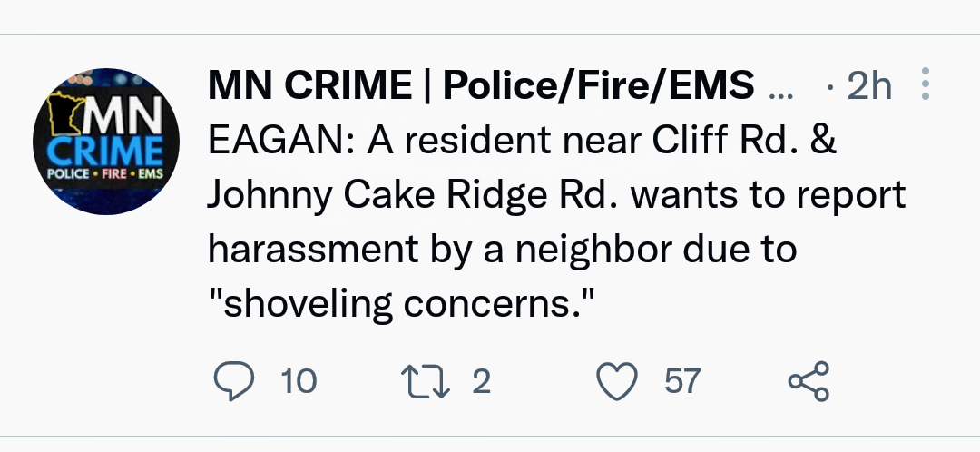Click the retweet count of 2
980x452 pixels.
pos(482,381)
